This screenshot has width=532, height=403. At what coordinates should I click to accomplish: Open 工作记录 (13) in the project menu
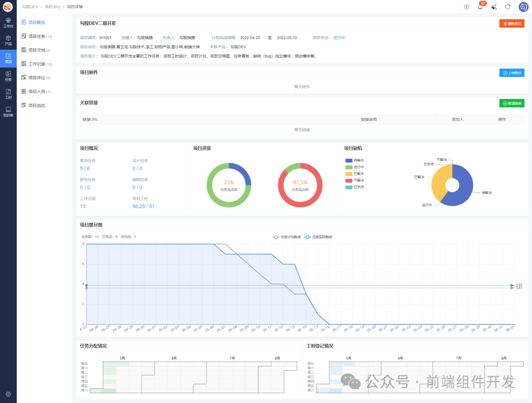[x=36, y=64]
